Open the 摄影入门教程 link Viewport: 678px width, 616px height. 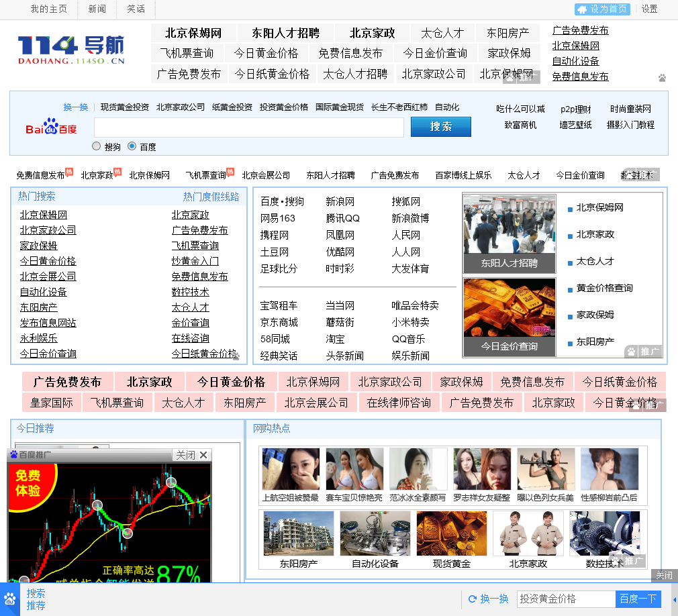[630, 125]
